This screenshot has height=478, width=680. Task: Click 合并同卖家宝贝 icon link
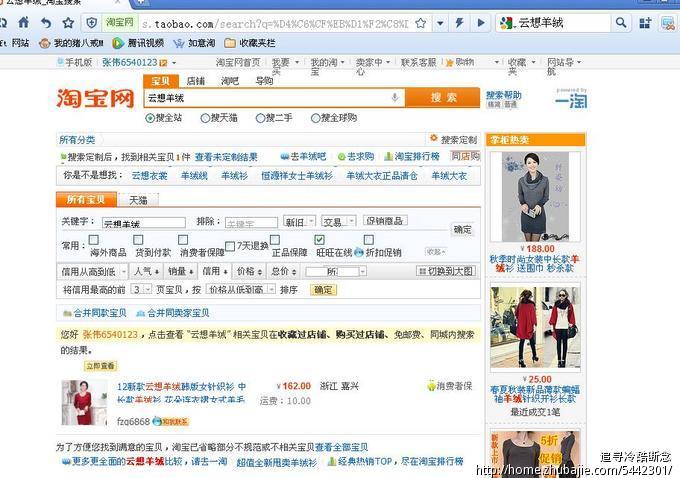coord(173,313)
